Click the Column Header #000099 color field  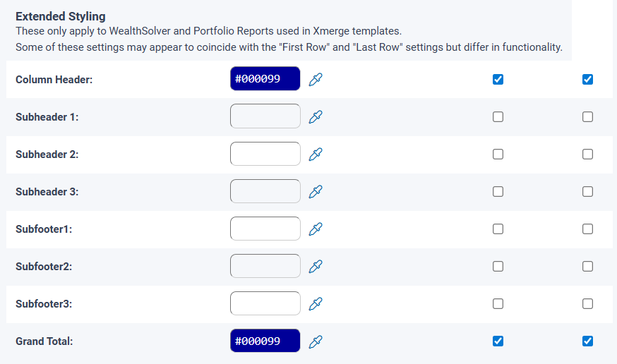265,79
